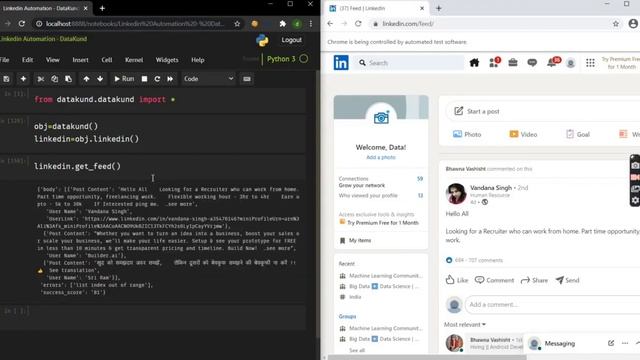640x360 pixels.
Task: Open Chrome extensions puzzle icon
Action: pos(282,24)
